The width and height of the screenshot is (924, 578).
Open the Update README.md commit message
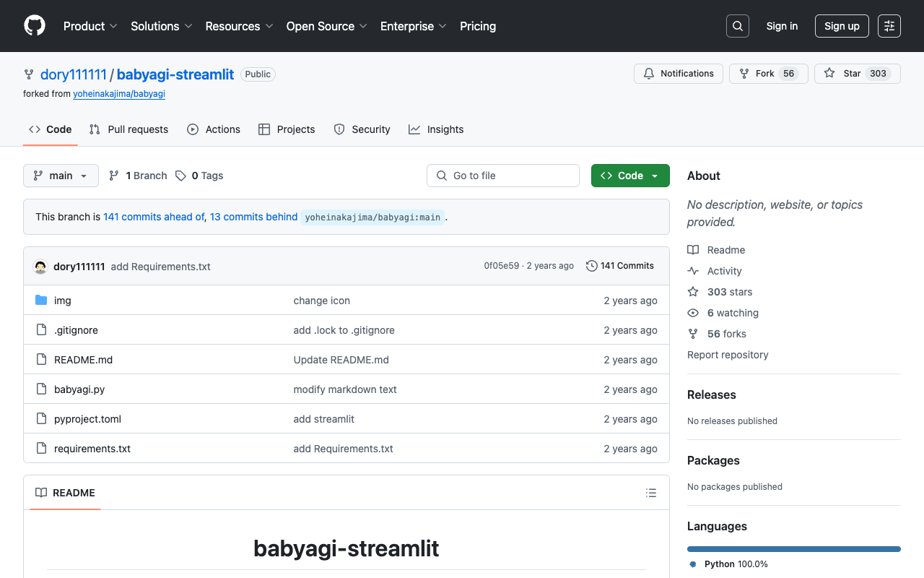coord(341,360)
